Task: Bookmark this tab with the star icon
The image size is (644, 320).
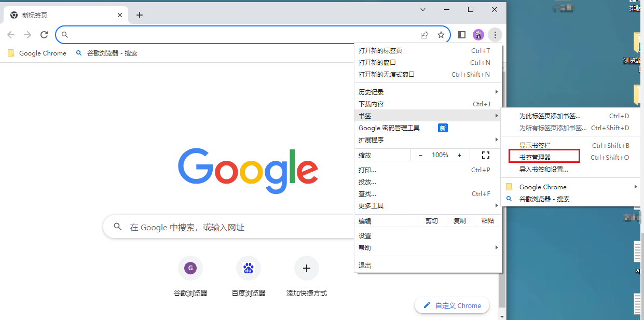Action: click(x=441, y=35)
